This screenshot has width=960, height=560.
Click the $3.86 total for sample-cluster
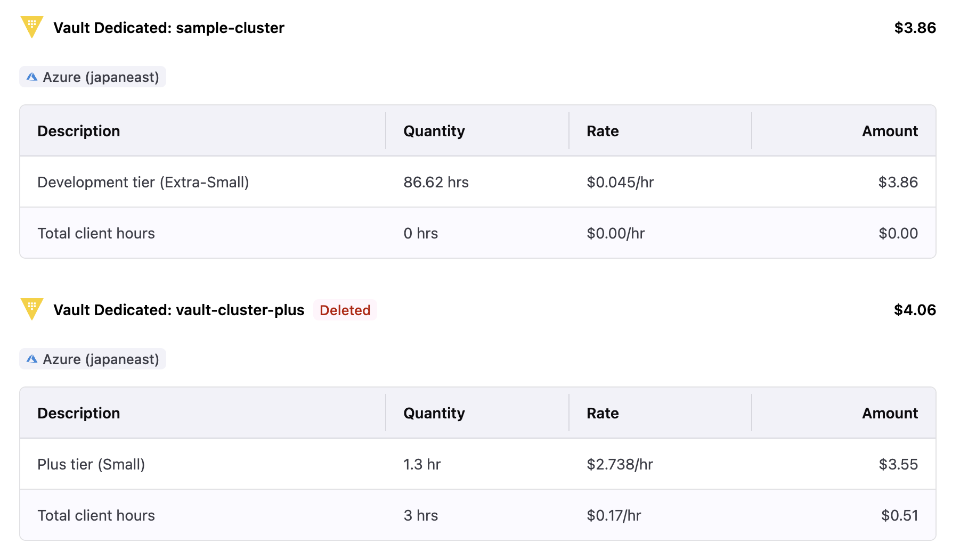pos(915,28)
